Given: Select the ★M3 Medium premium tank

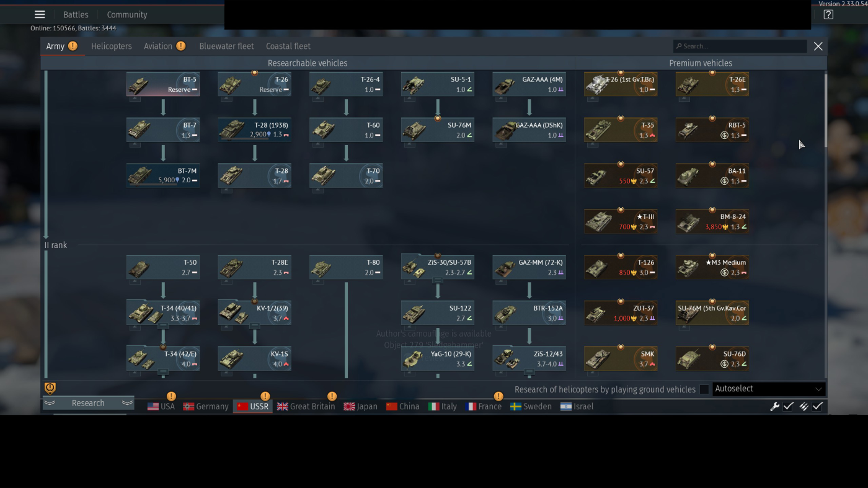Looking at the screenshot, I should click(712, 268).
